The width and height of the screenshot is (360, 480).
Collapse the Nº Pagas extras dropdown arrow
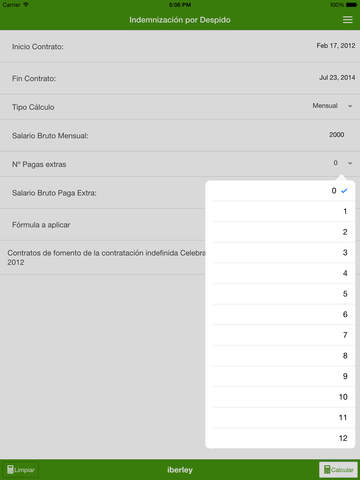[350, 163]
